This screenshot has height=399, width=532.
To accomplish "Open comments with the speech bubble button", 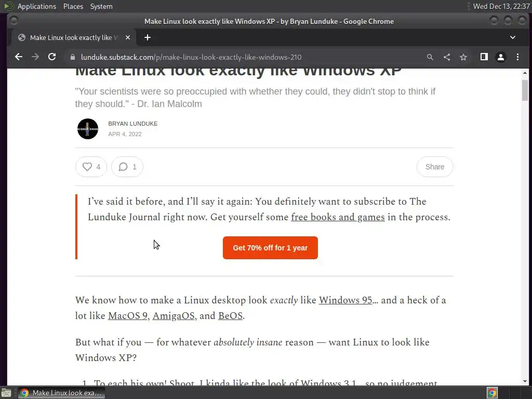I will pyautogui.click(x=127, y=167).
